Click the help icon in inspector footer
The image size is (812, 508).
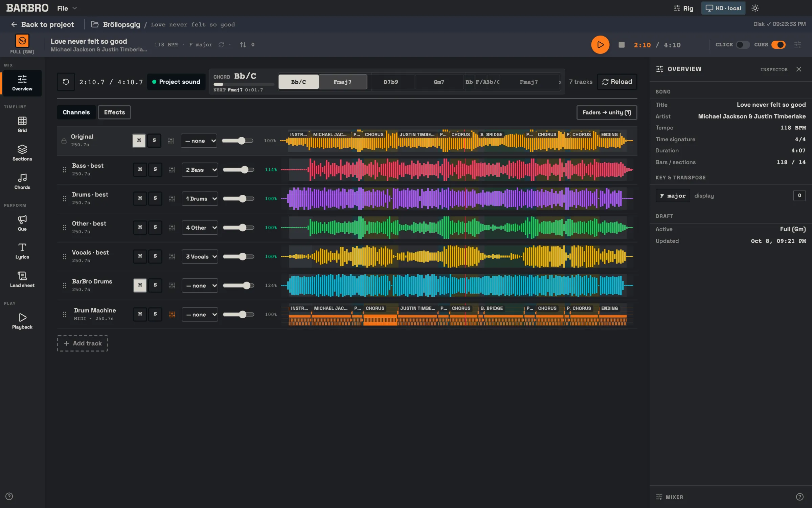point(800,497)
